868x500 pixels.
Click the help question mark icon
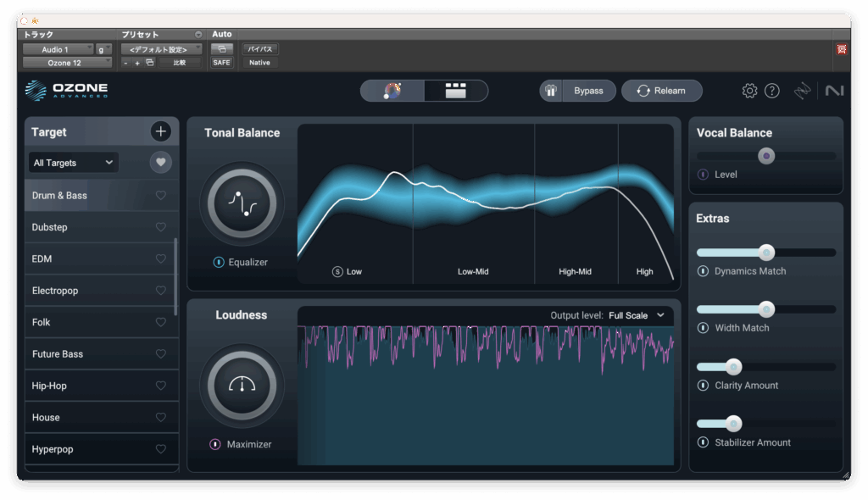(771, 91)
